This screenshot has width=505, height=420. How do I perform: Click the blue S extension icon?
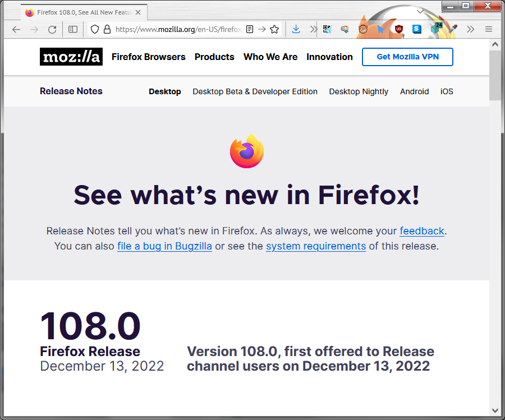(x=417, y=29)
